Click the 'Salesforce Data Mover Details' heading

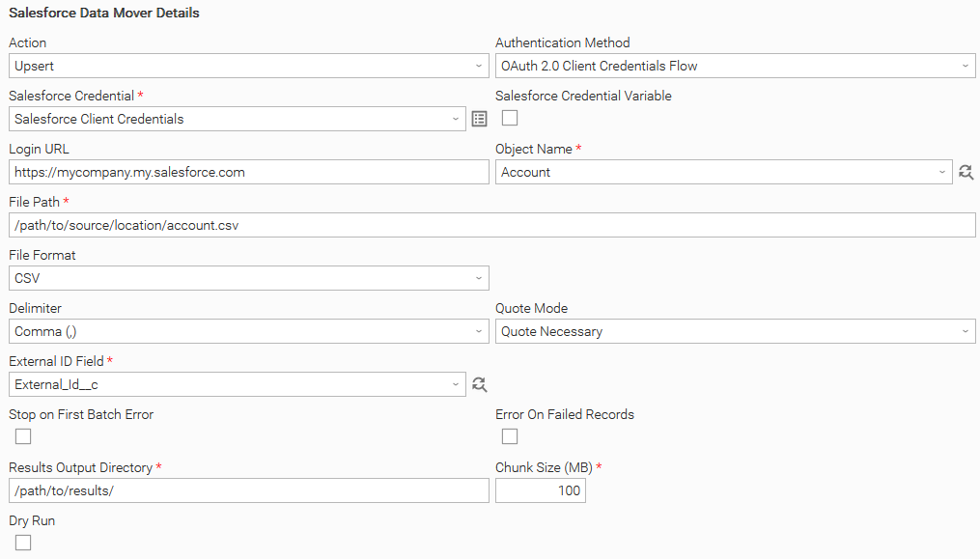103,13
